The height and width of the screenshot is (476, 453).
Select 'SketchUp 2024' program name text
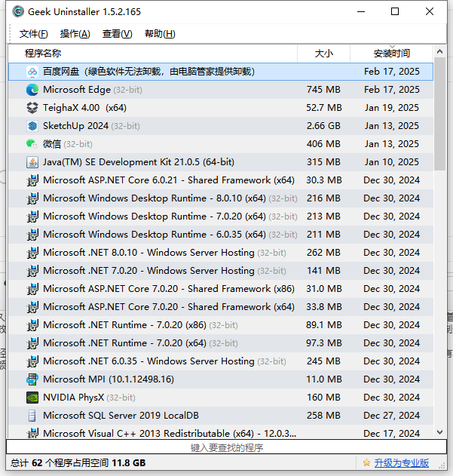tap(76, 126)
